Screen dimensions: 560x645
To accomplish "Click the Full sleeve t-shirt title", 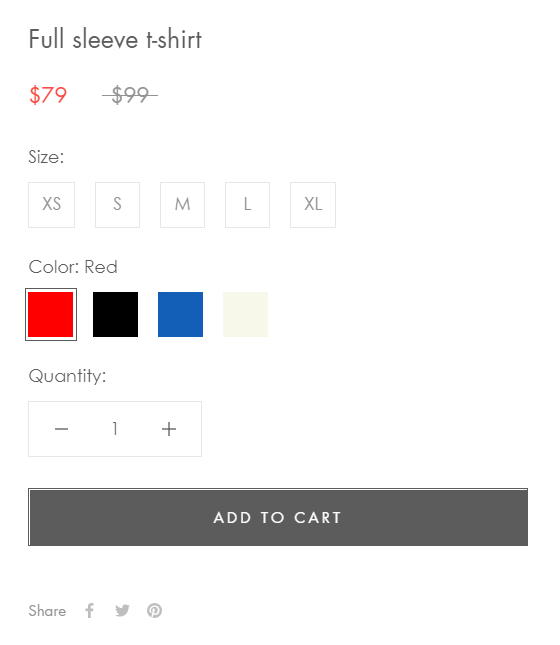I will (115, 39).
